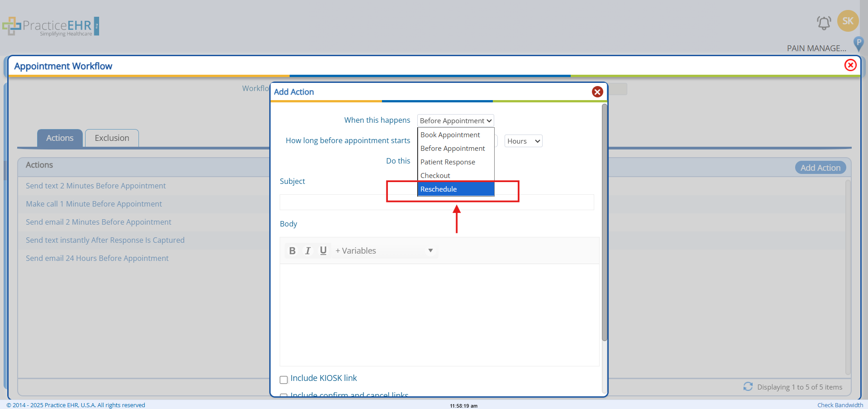Close the Add Action dialog
Image resolution: width=868 pixels, height=409 pixels.
coord(597,92)
